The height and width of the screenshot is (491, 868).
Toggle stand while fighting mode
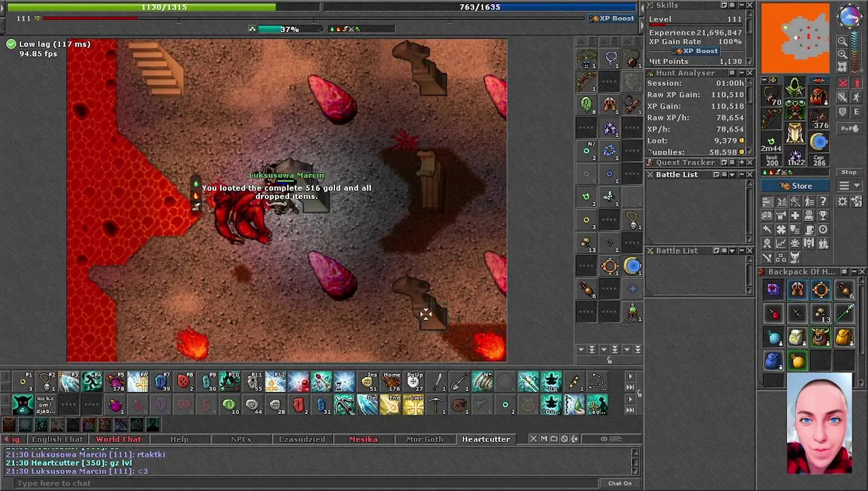pyautogui.click(x=857, y=84)
